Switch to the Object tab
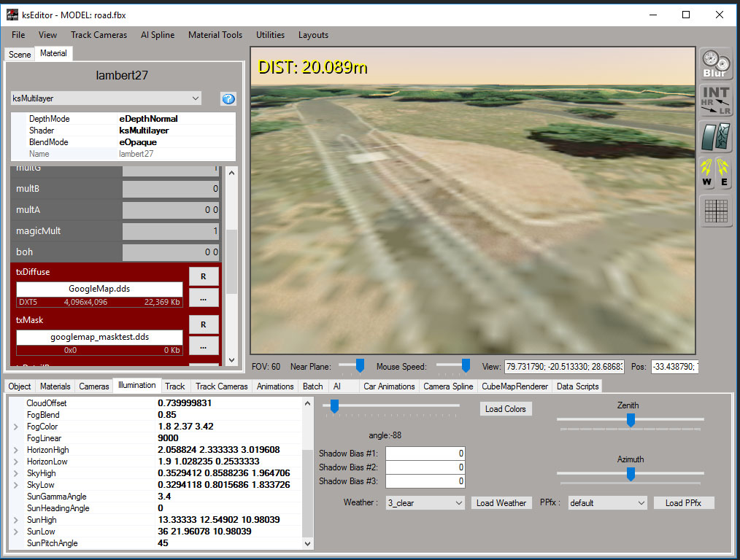This screenshot has width=740, height=560. (x=20, y=386)
